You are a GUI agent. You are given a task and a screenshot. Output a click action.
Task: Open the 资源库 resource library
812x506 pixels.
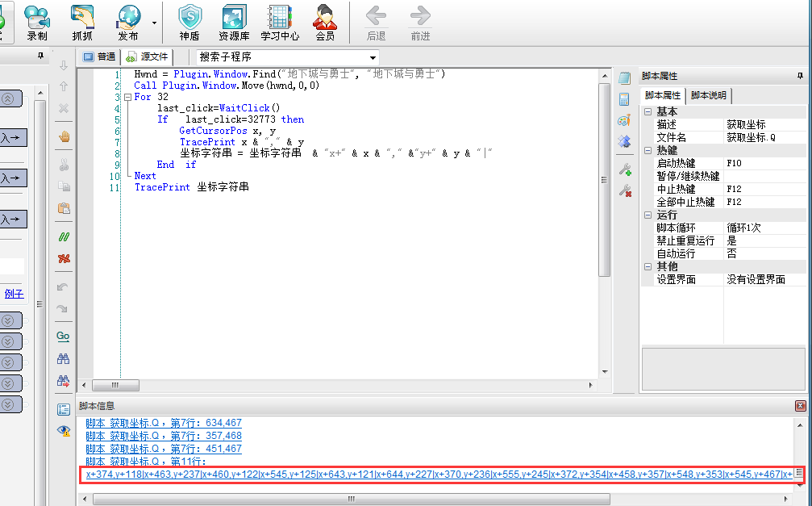click(234, 23)
